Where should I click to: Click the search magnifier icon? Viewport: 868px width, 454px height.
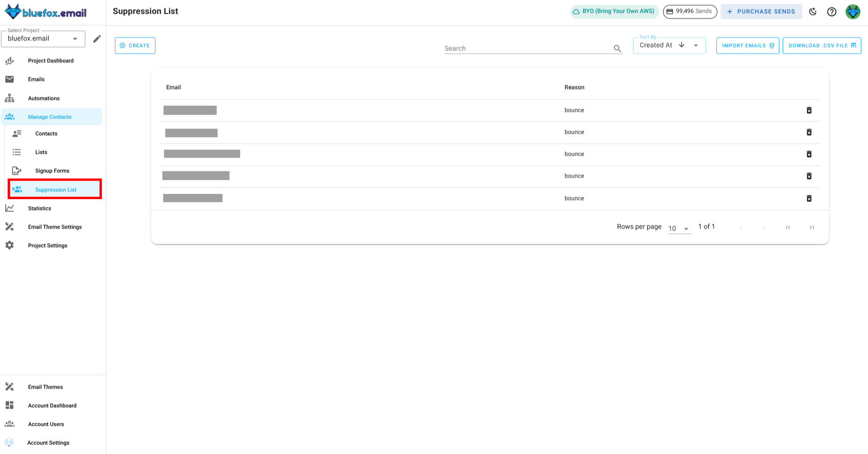point(617,48)
